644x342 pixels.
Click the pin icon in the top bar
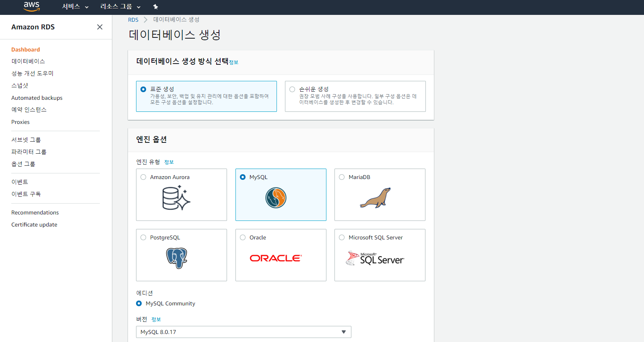pos(156,7)
